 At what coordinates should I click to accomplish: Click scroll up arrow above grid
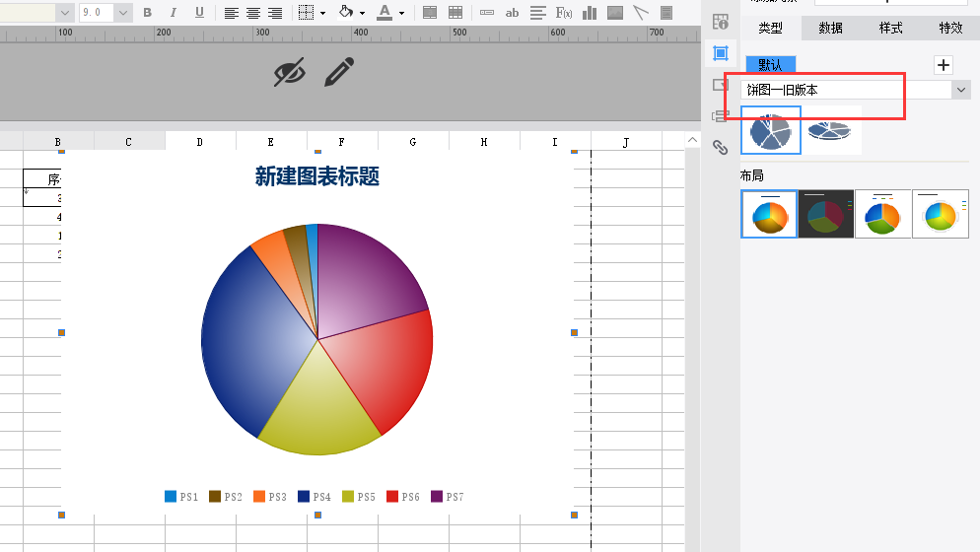click(x=692, y=140)
